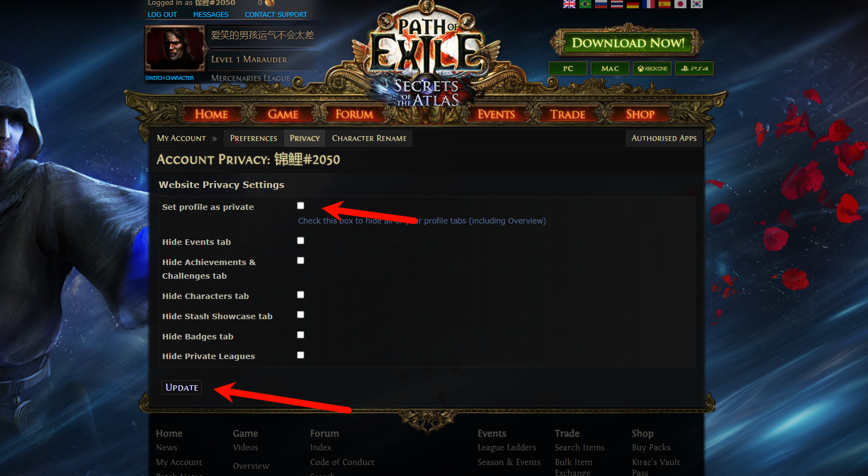Toggle the Hide Private Leagues checkbox

300,355
